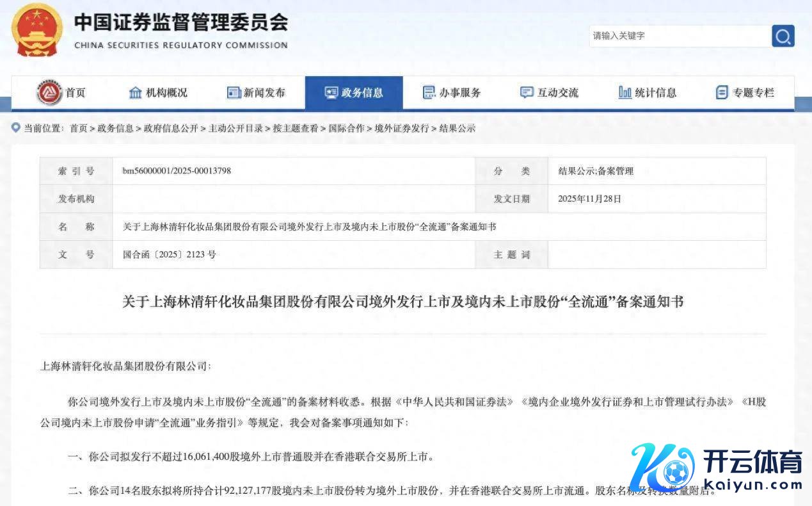Click the page icon beside 专题专栏

click(722, 93)
